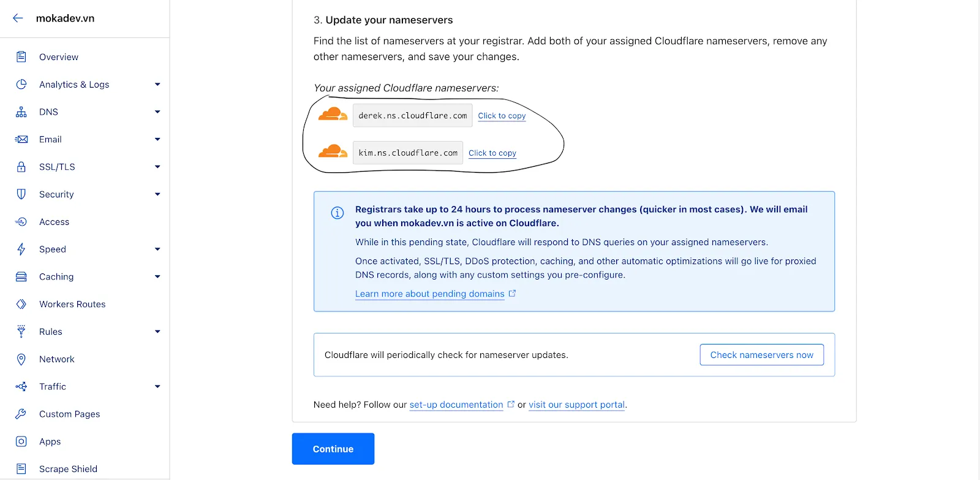Open the Access menu item
This screenshot has width=980, height=480.
coord(55,222)
